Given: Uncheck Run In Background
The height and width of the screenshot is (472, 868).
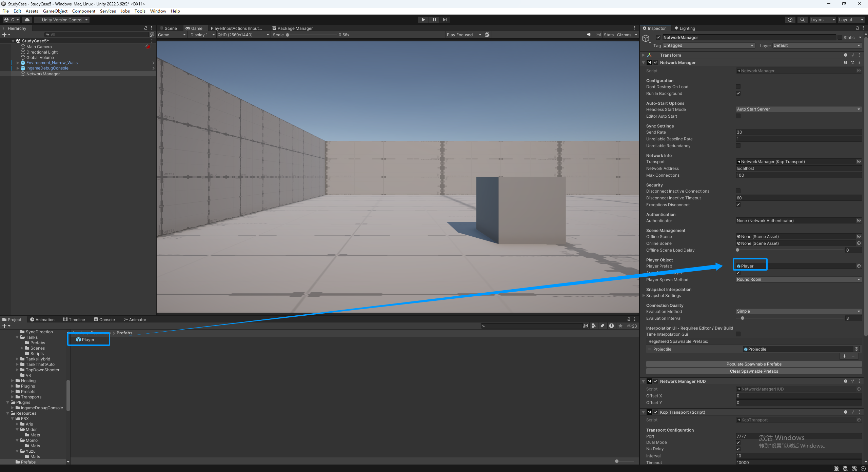Looking at the screenshot, I should point(738,94).
